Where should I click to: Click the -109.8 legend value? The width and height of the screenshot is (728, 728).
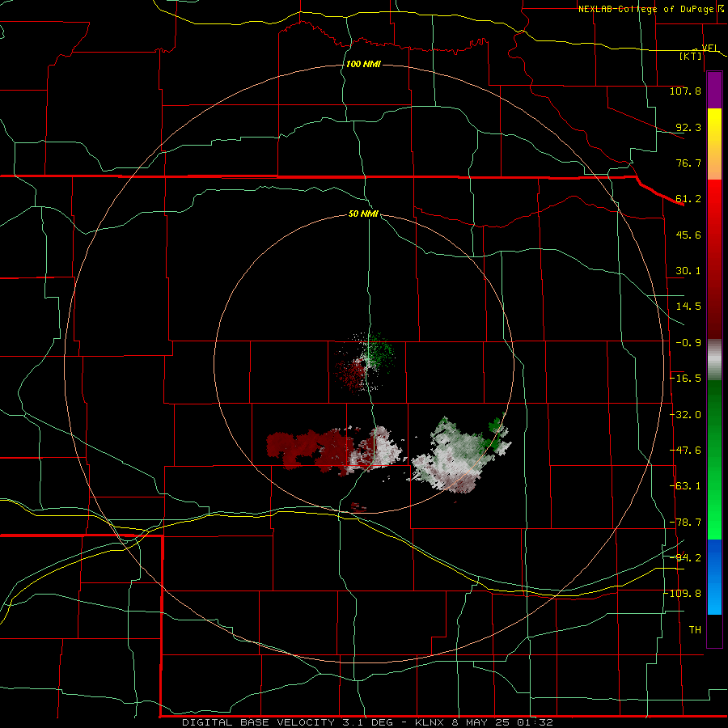click(x=683, y=594)
